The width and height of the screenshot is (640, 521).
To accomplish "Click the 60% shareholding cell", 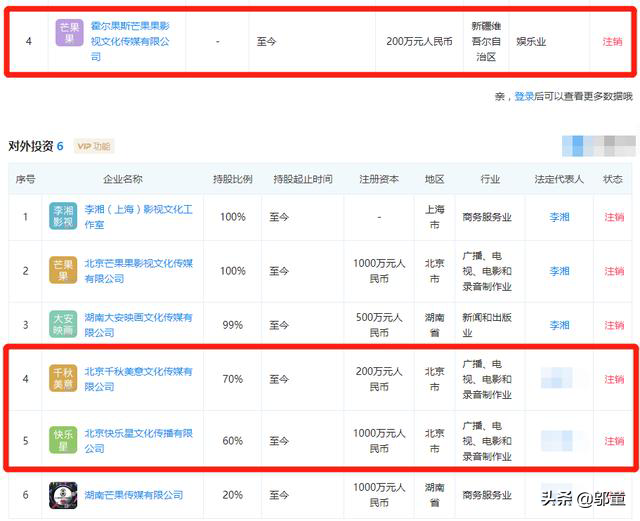I will [233, 441].
